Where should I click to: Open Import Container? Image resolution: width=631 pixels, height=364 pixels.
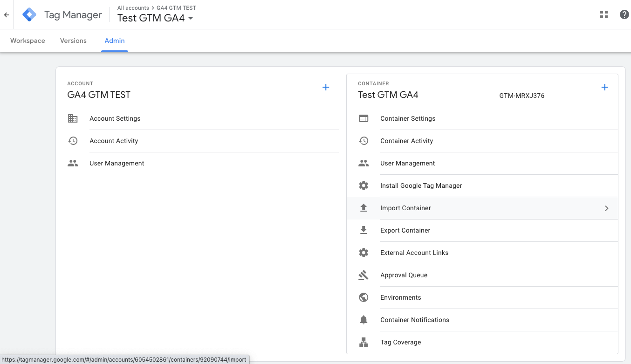pyautogui.click(x=482, y=208)
